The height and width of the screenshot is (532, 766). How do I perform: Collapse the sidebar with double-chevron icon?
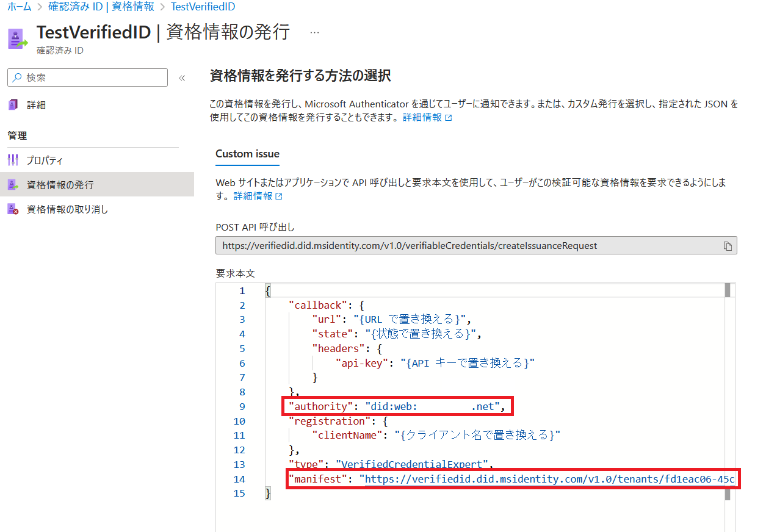tap(181, 78)
